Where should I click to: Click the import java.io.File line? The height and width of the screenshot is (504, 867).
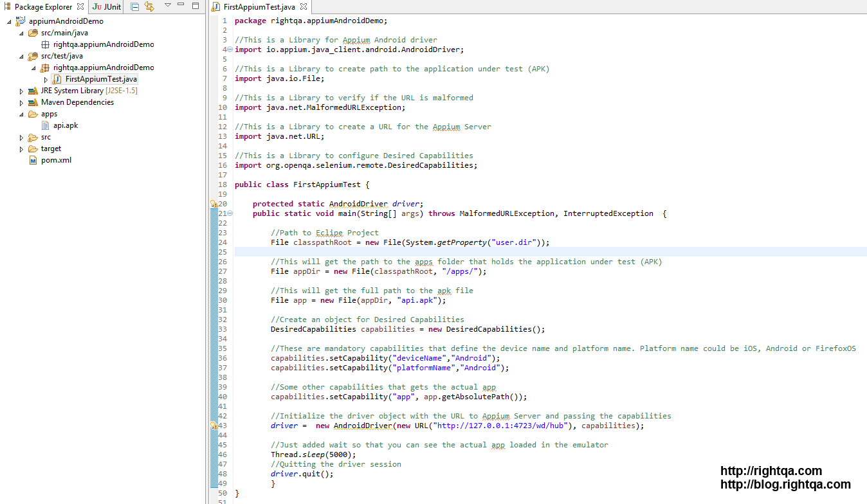[x=280, y=78]
